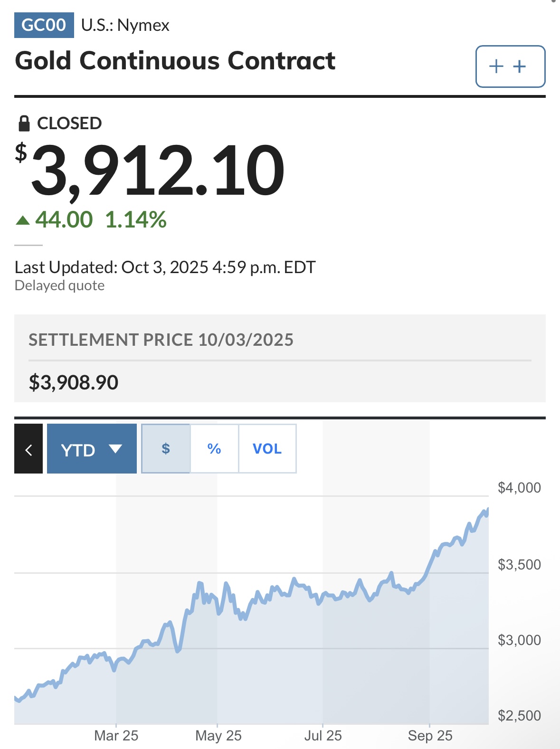Click the $4,000 y-axis price label

519,488
